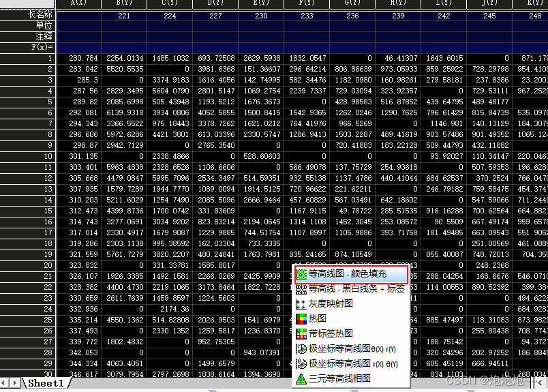The image size is (548, 392).
Task: Click long name cell 230
Action: (x=261, y=16)
